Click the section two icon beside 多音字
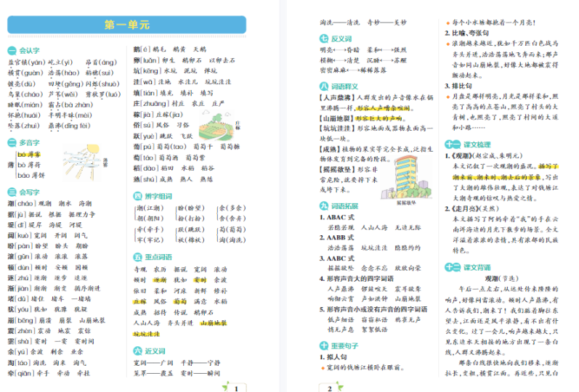This screenshot has width=579, height=392. coord(12,144)
